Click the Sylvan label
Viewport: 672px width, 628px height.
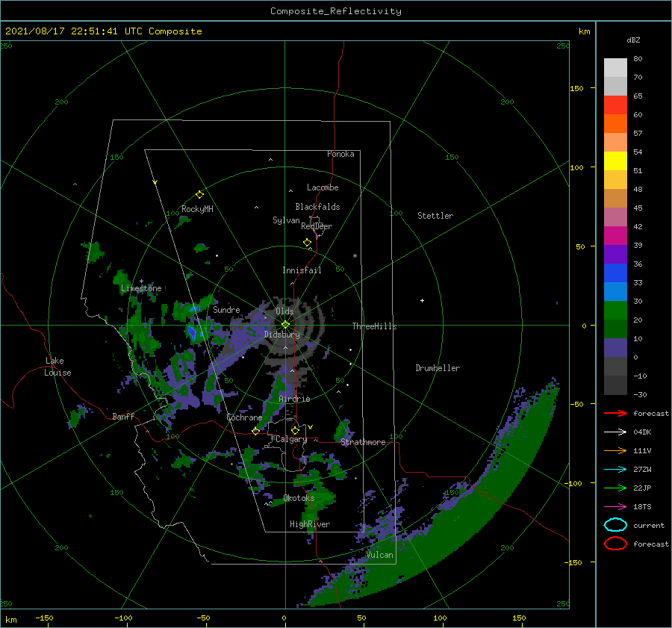(286, 220)
